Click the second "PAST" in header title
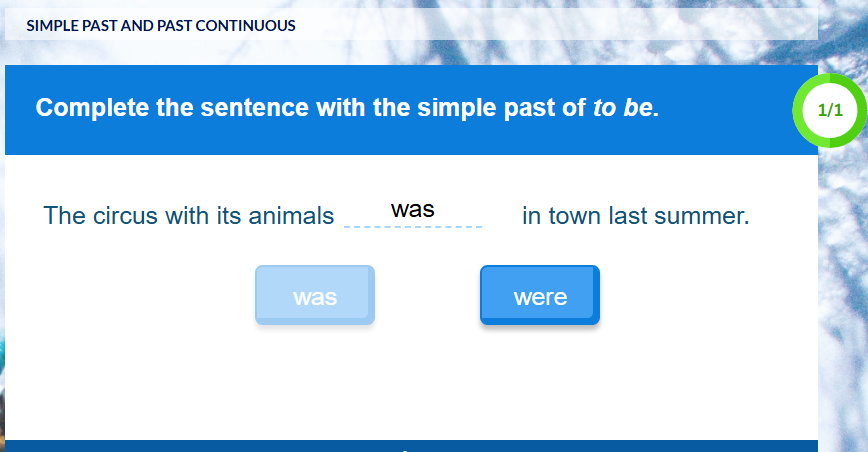 pyautogui.click(x=174, y=25)
